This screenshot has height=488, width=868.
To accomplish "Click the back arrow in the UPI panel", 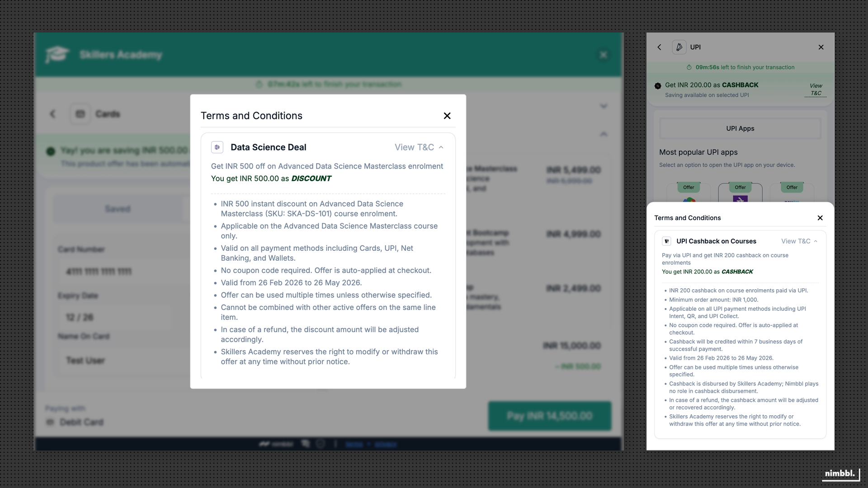I will click(x=659, y=47).
